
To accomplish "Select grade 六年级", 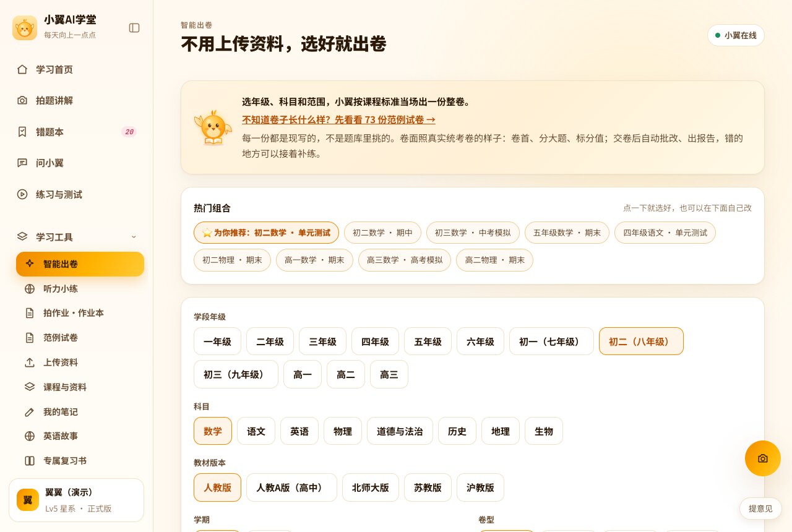I will coord(480,341).
